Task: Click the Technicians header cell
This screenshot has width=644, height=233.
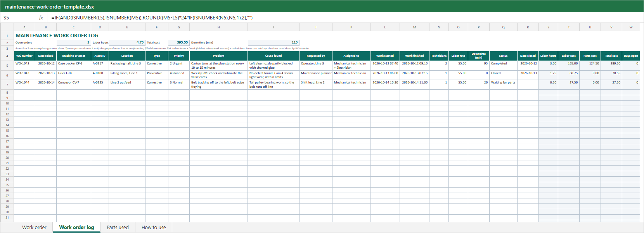Action: click(439, 56)
